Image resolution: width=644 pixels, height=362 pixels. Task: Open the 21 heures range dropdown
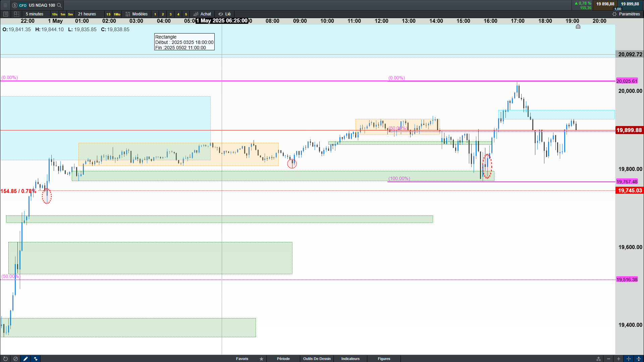tap(87, 14)
